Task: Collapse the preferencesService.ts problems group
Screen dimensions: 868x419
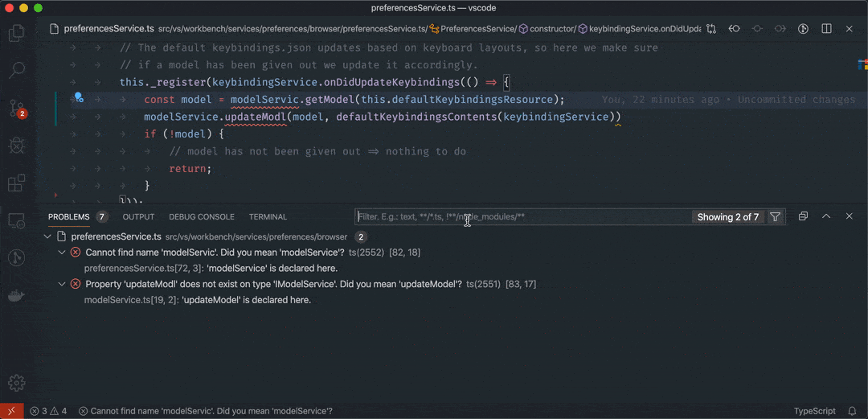Action: coord(48,236)
